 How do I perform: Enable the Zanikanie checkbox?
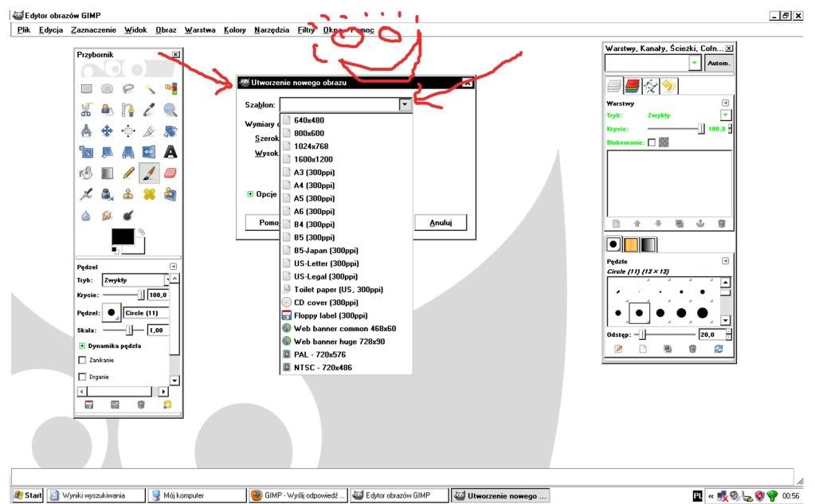(83, 361)
